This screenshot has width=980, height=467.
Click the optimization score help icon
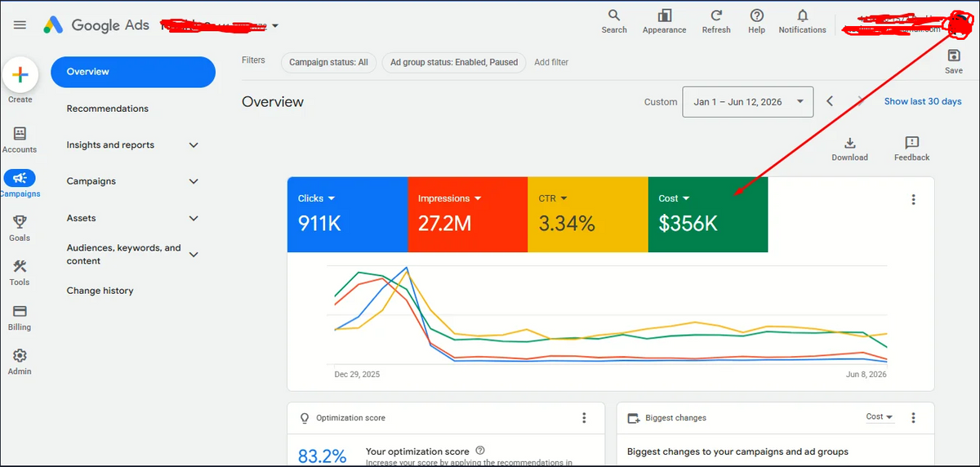point(480,451)
